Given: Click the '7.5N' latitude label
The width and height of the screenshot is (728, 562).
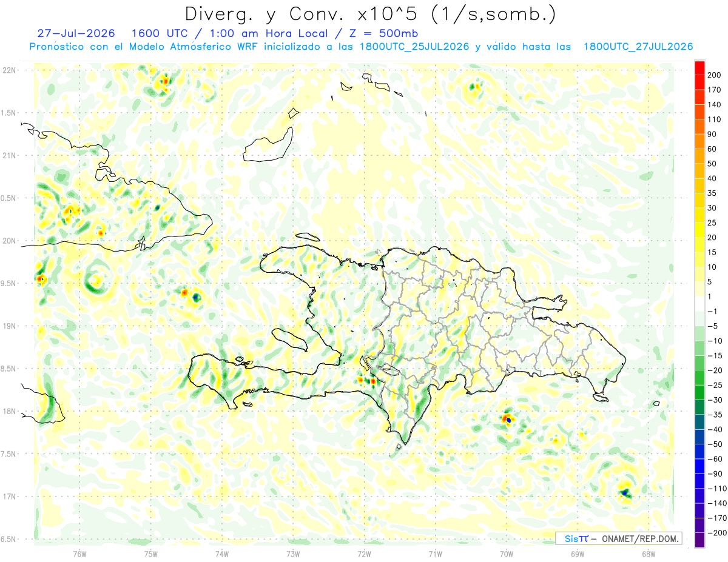Looking at the screenshot, I should point(8,454).
